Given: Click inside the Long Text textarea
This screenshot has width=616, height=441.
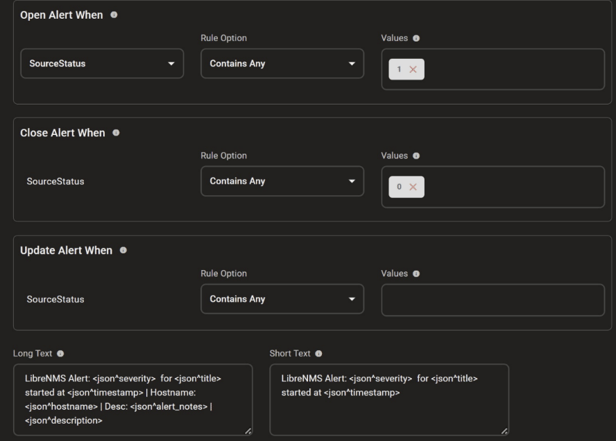Looking at the screenshot, I should point(132,400).
